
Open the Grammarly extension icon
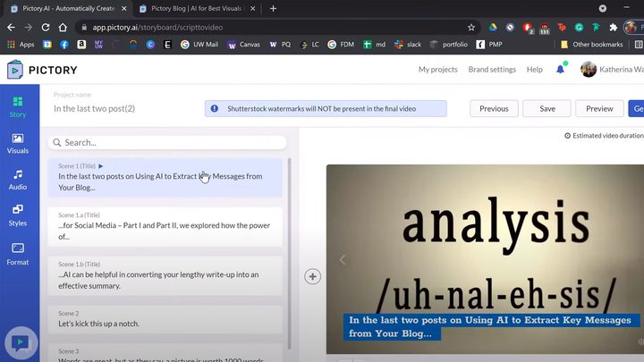click(x=579, y=28)
